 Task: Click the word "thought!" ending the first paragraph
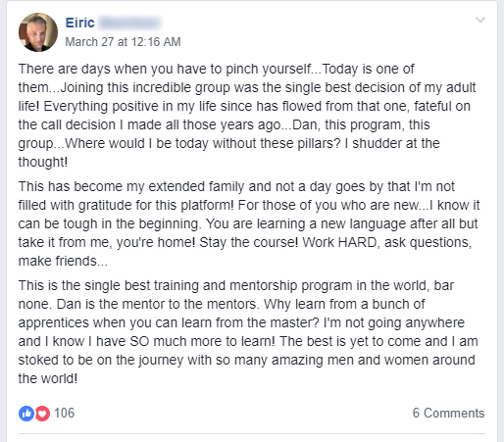[43, 162]
